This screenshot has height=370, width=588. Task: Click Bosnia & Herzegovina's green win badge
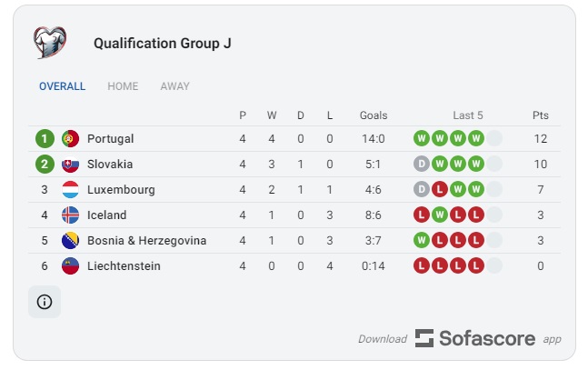click(422, 241)
